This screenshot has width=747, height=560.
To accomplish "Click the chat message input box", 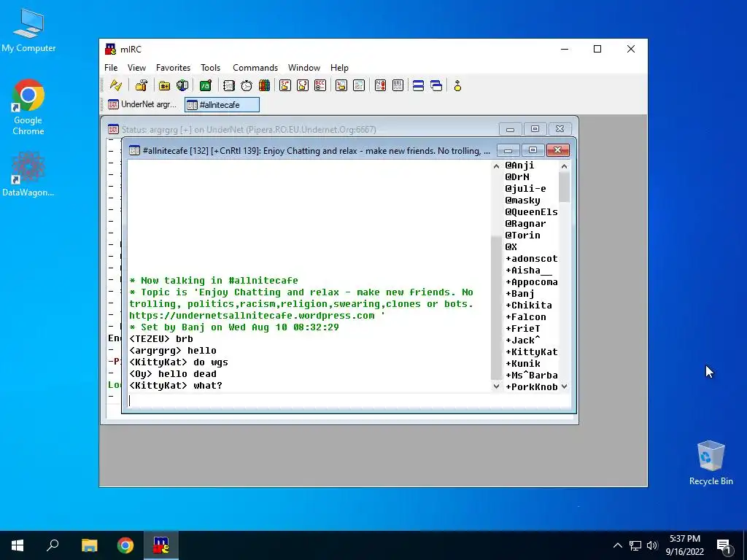I will click(349, 401).
